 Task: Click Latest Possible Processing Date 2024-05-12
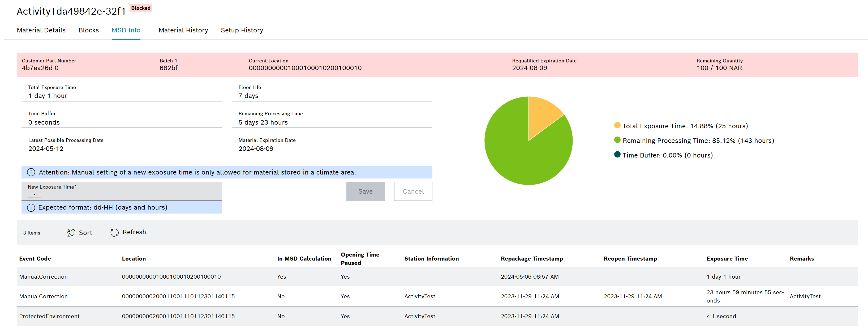pyautogui.click(x=46, y=149)
